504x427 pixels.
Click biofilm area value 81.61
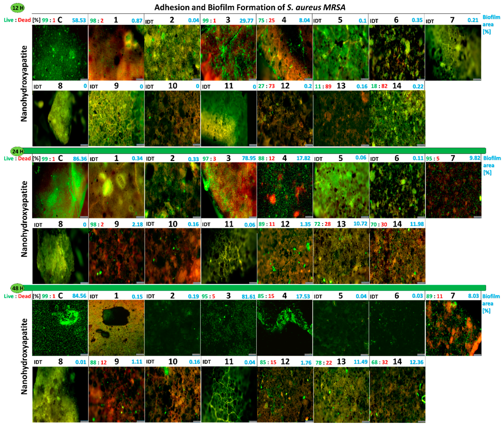point(249,297)
